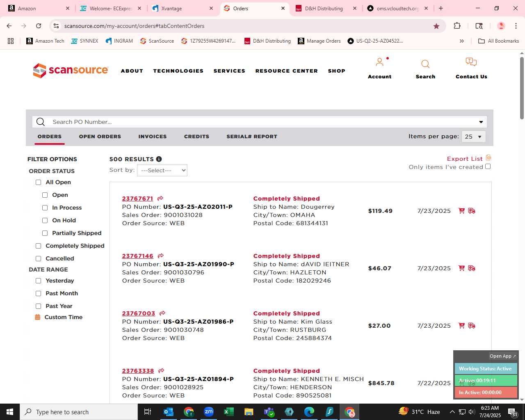This screenshot has width=525, height=420.
Task: Show more bookmarks with the chevron
Action: tap(461, 41)
